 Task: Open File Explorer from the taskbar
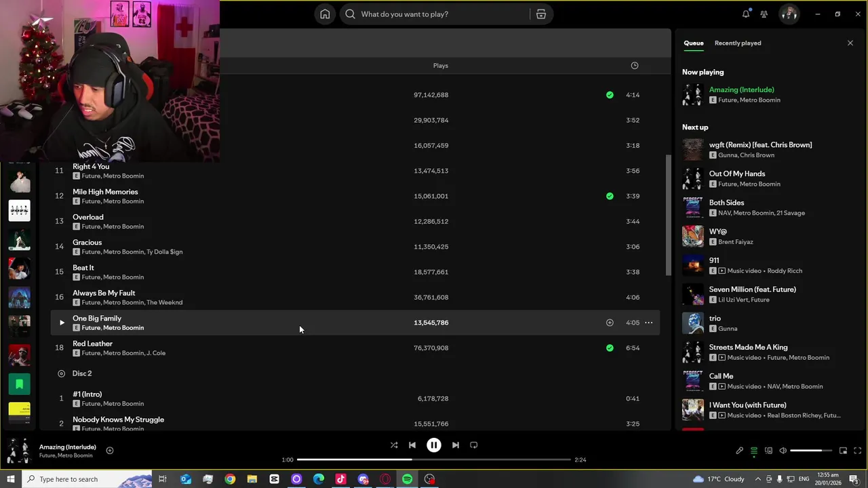pos(252,479)
